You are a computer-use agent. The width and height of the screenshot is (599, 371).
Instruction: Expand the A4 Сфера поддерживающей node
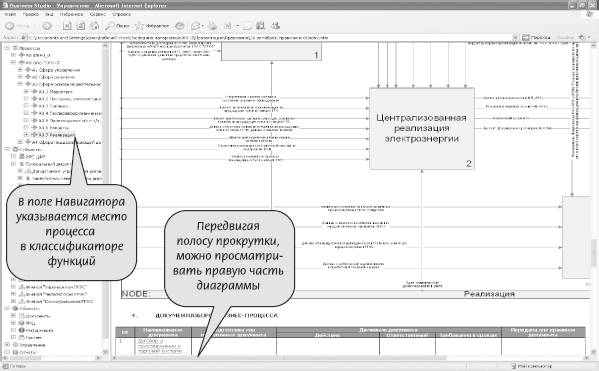[x=20, y=142]
